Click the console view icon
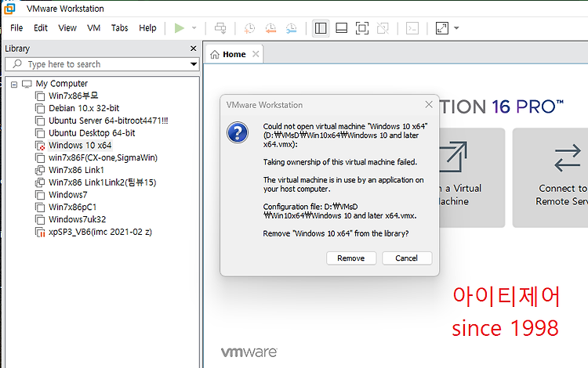 pyautogui.click(x=412, y=28)
